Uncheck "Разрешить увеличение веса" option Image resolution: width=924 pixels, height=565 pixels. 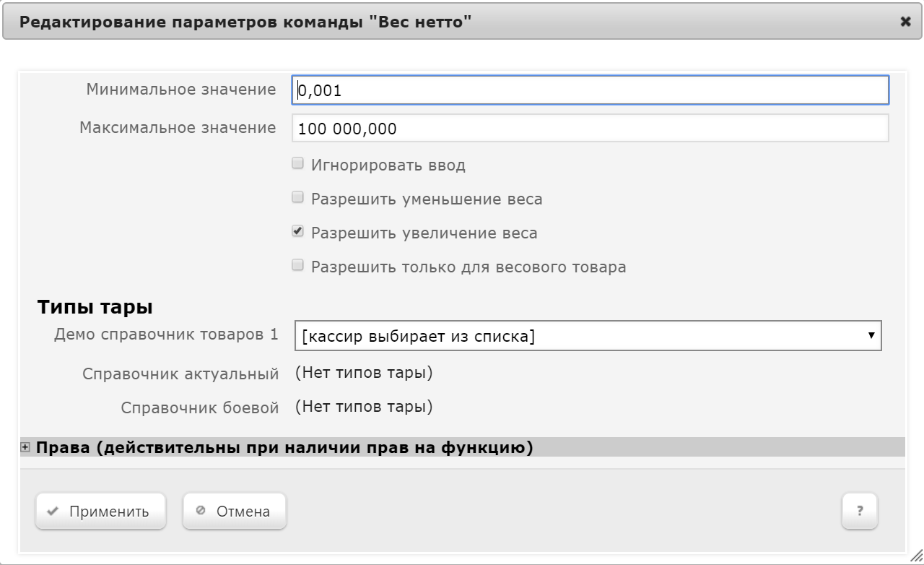[297, 232]
